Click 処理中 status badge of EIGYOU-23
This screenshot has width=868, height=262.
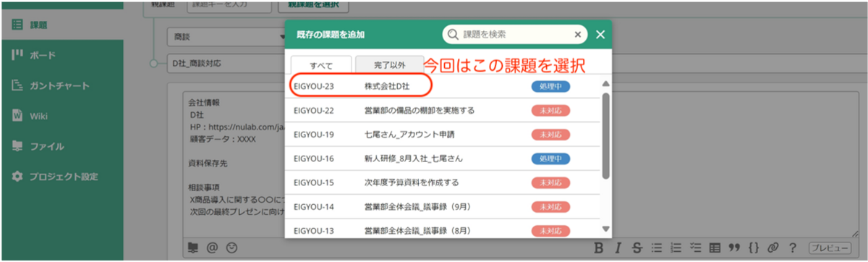550,86
